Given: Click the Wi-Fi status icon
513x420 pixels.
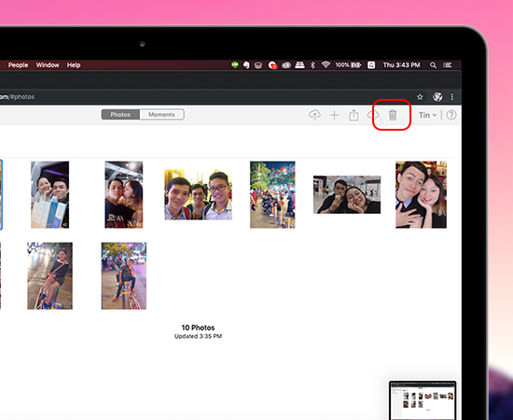Looking at the screenshot, I should (326, 64).
